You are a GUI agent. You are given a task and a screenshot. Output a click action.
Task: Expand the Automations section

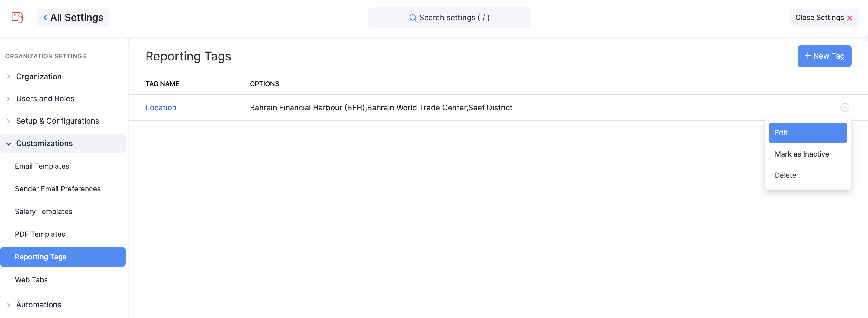[x=38, y=305]
